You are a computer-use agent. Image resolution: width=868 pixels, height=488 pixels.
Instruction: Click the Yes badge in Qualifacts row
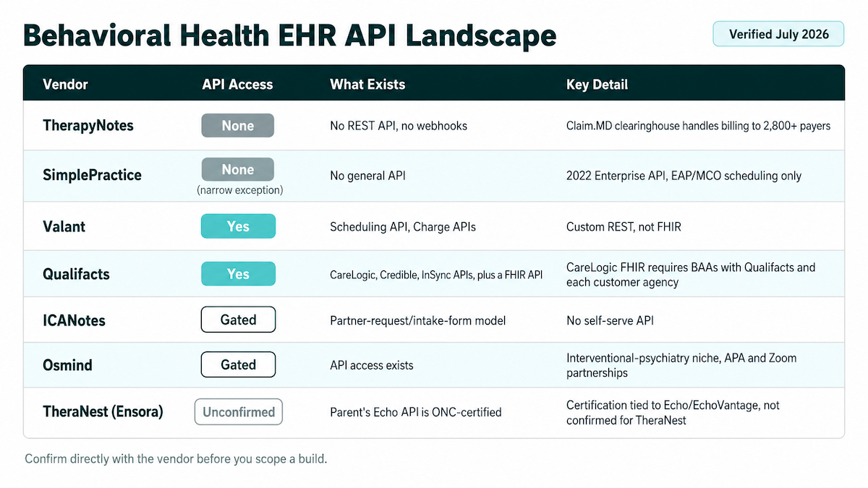238,274
